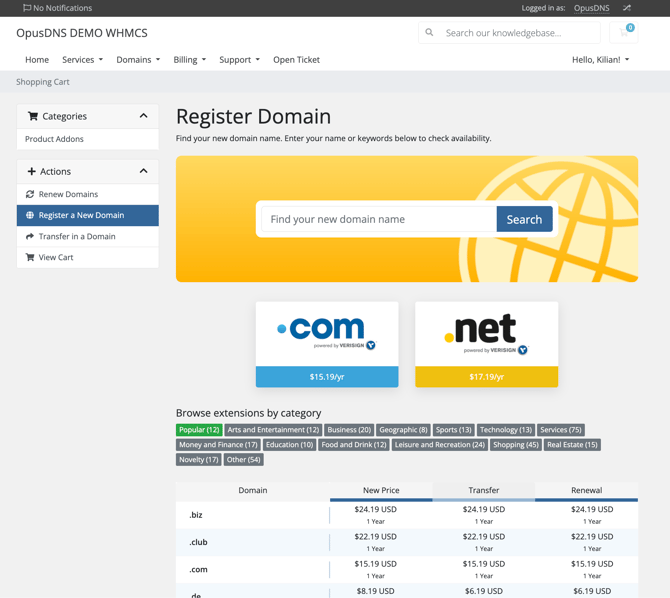Expand the Hello, Kilian! account menu

pyautogui.click(x=600, y=60)
